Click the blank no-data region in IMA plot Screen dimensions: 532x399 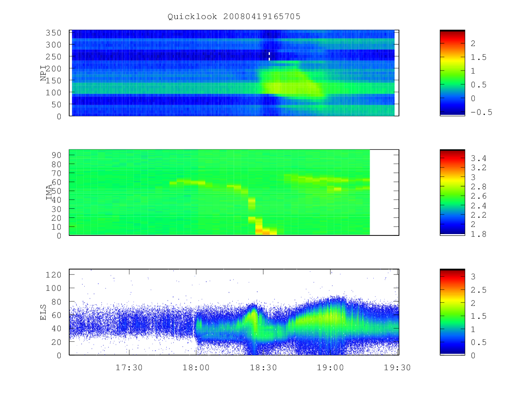click(384, 192)
